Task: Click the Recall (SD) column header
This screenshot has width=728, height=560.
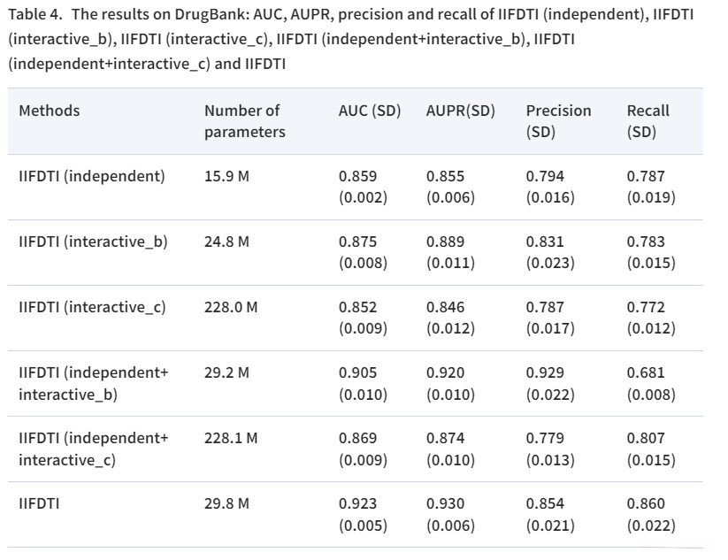Action: pos(648,121)
